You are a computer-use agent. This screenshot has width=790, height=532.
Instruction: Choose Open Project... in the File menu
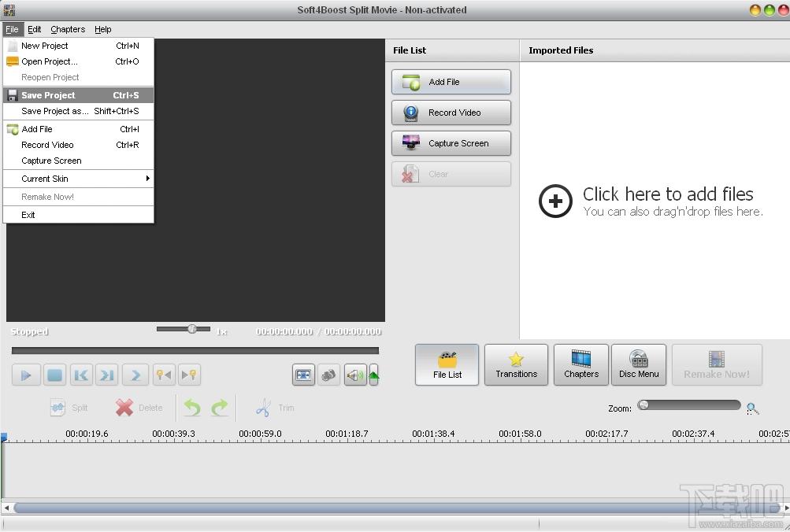79,61
